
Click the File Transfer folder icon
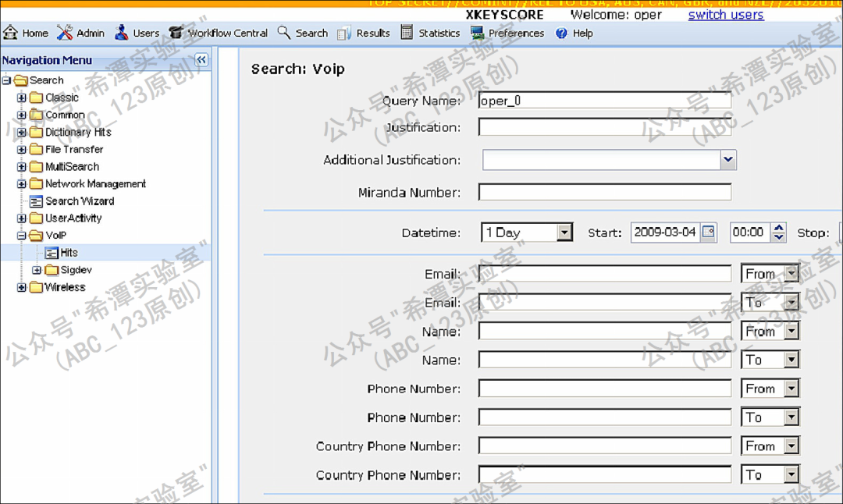pos(36,149)
